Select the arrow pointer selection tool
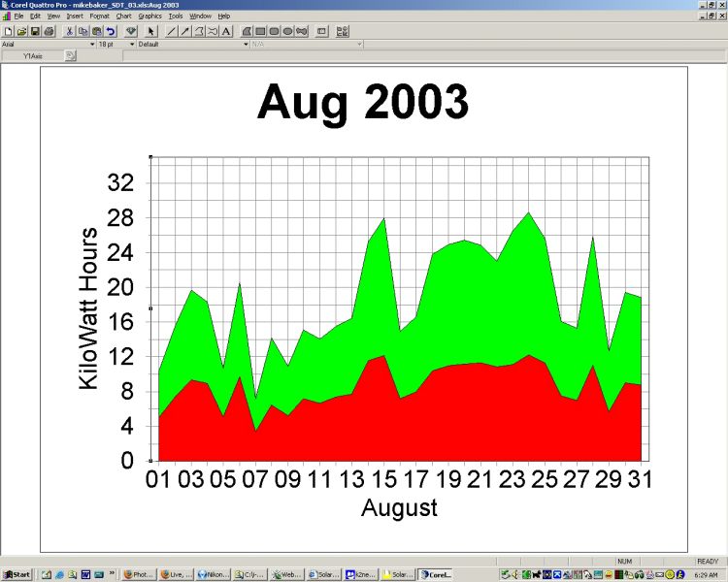 (151, 31)
